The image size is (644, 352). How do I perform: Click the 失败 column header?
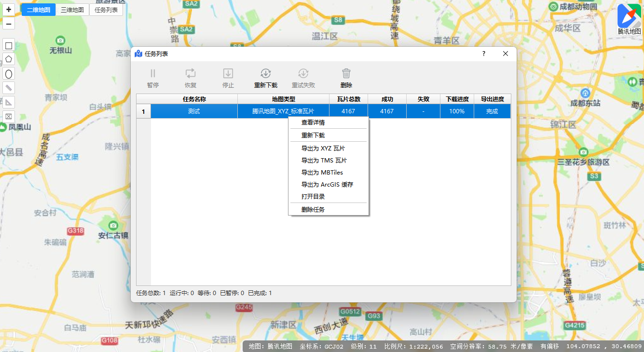click(423, 99)
